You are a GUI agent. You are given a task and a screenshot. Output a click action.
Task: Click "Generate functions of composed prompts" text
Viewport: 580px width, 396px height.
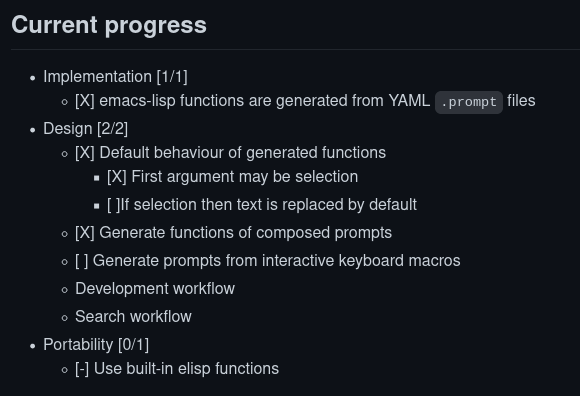click(246, 233)
